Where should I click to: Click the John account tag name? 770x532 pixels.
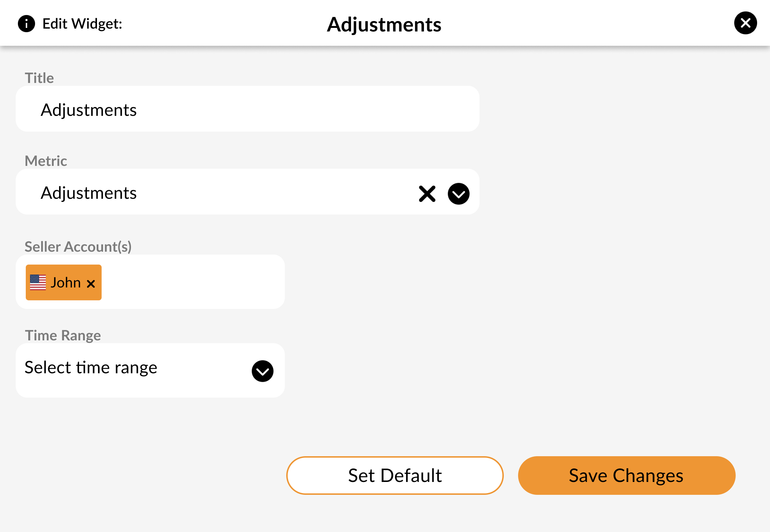click(65, 282)
